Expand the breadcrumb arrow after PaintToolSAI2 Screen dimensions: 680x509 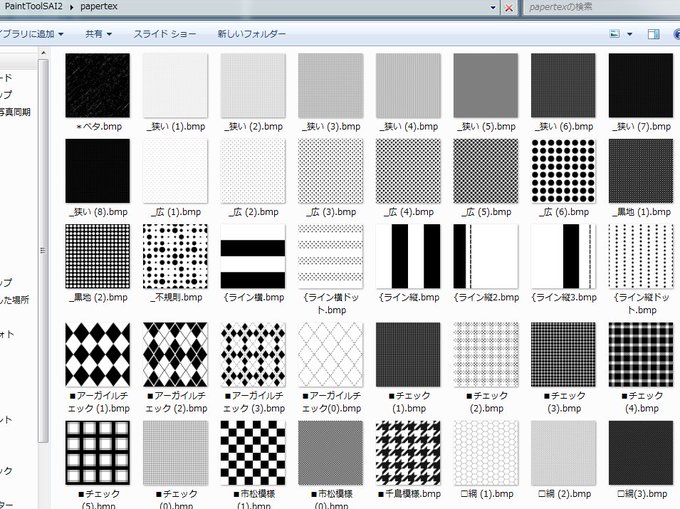coord(72,7)
